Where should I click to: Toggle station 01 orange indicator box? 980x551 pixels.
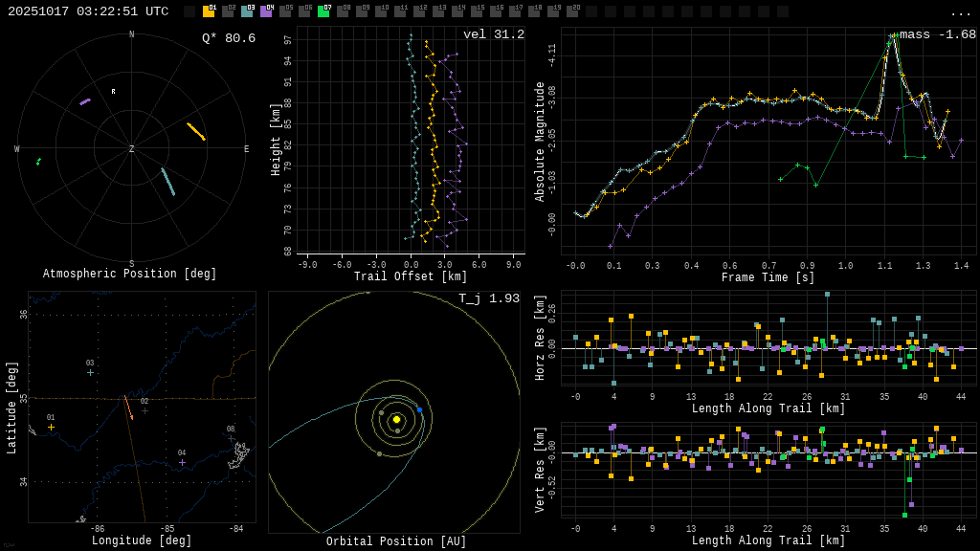pyautogui.click(x=209, y=11)
